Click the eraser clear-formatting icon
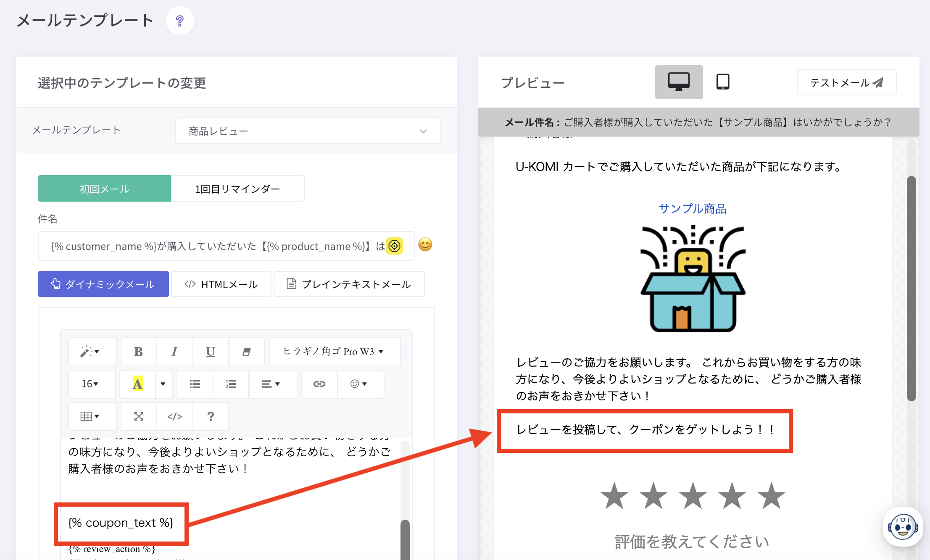This screenshot has width=930, height=560. pyautogui.click(x=247, y=352)
